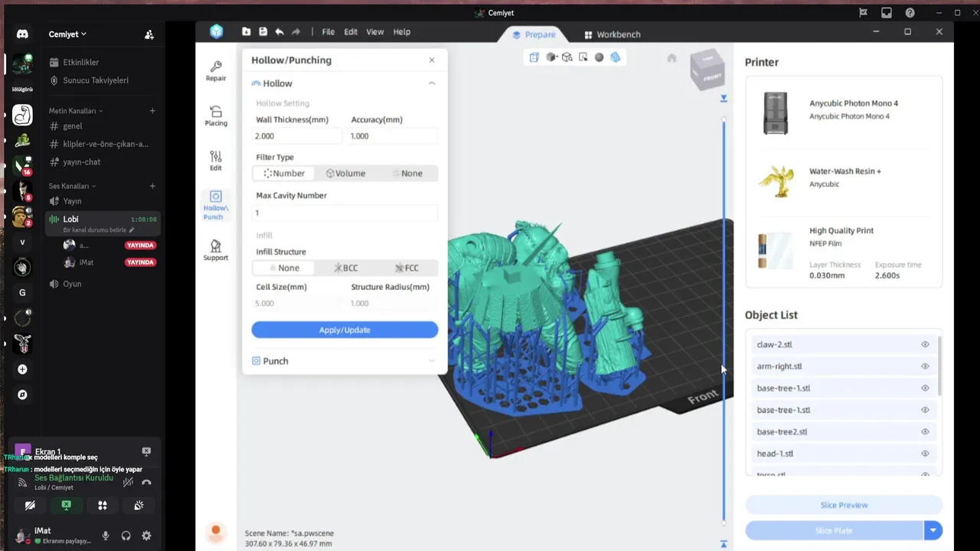Toggle visibility of arm-right.stl
The width and height of the screenshot is (980, 551).
(925, 366)
